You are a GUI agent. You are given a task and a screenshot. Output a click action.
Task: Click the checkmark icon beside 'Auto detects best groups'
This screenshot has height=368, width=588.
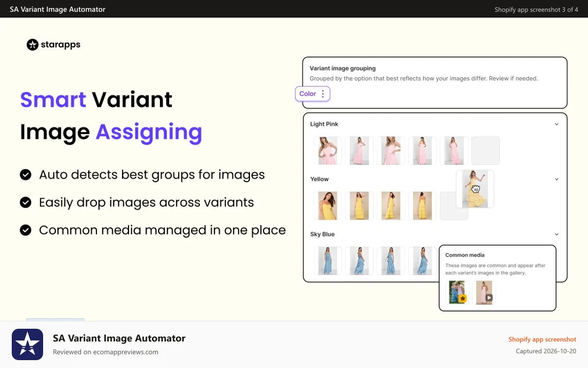(25, 175)
